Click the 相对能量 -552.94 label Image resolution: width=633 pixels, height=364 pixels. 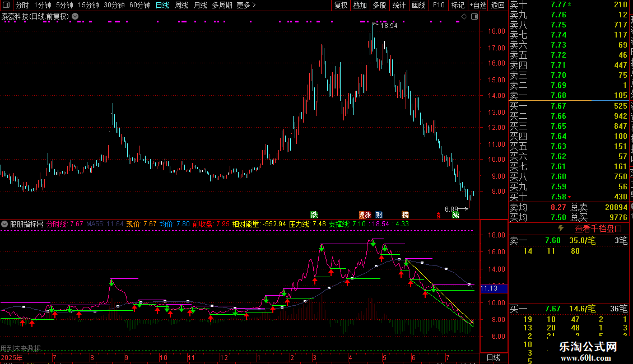pos(259,224)
